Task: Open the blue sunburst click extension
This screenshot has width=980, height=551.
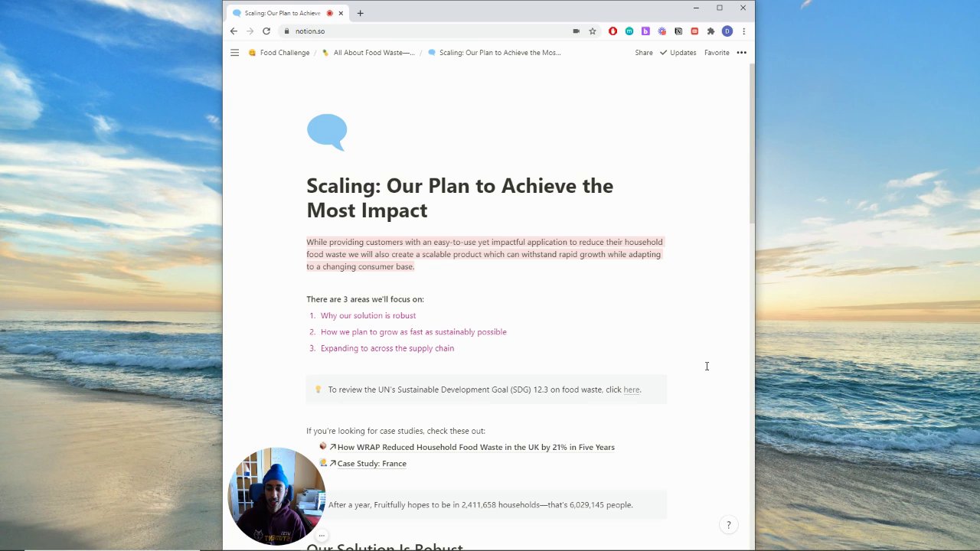Action: click(x=662, y=31)
